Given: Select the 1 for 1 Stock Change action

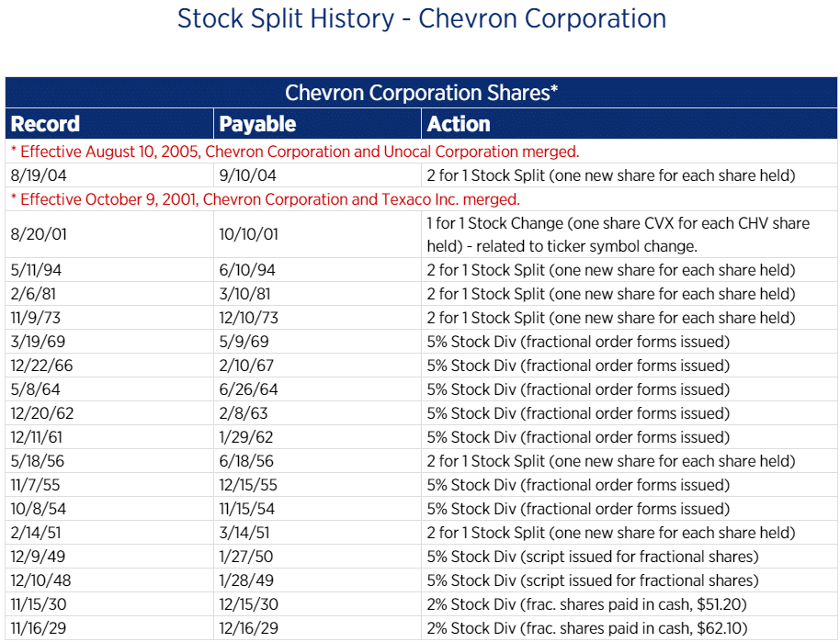Looking at the screenshot, I should (x=618, y=234).
